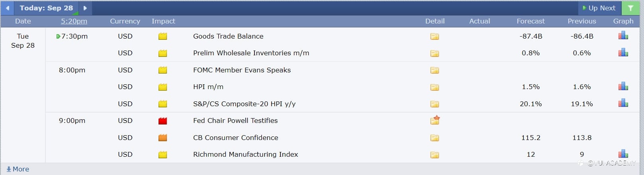Show graph for HPI m/m

tap(623, 86)
